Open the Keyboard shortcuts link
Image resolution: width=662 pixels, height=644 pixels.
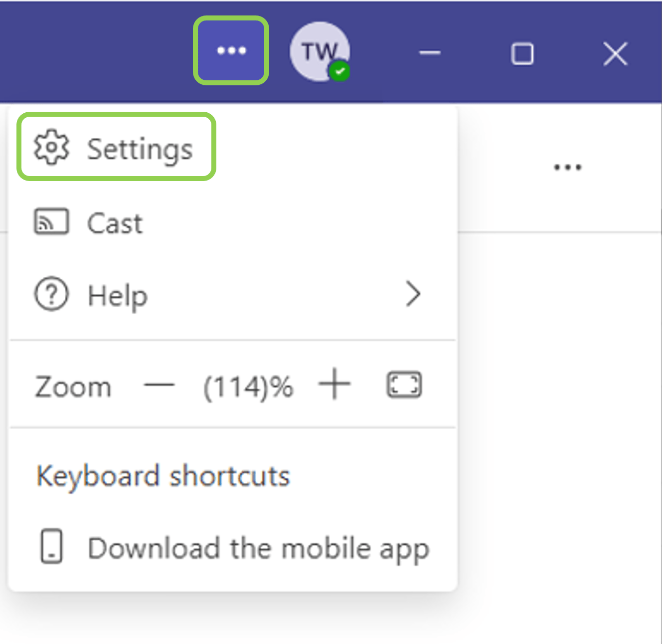tap(163, 476)
